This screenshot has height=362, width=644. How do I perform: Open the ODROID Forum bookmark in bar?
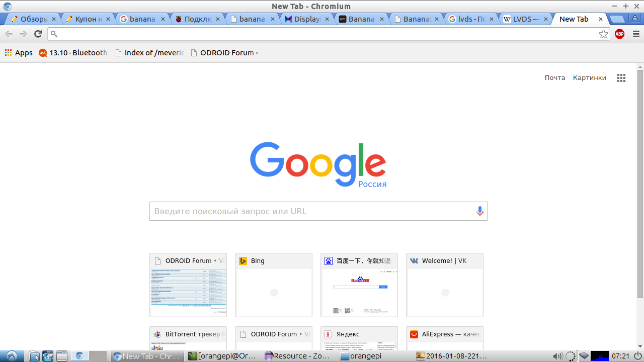pyautogui.click(x=224, y=53)
